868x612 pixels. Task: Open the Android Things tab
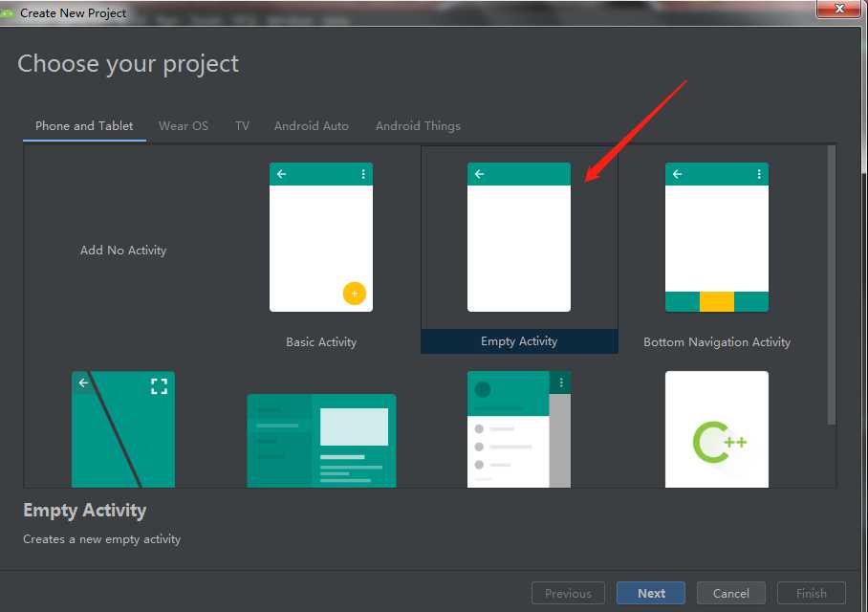coord(418,125)
